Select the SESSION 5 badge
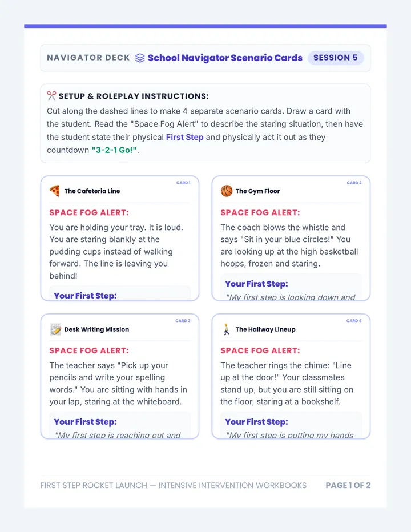Image resolution: width=411 pixels, height=532 pixels. 336,58
